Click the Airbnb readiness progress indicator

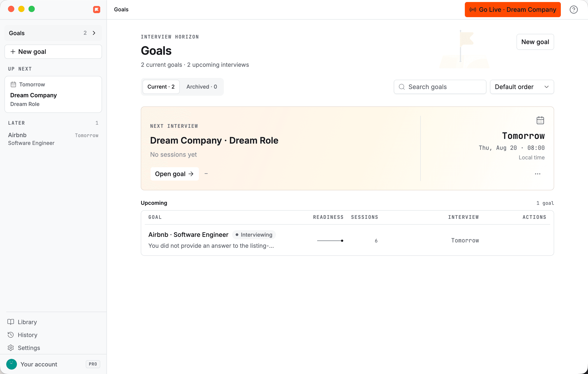pyautogui.click(x=330, y=241)
